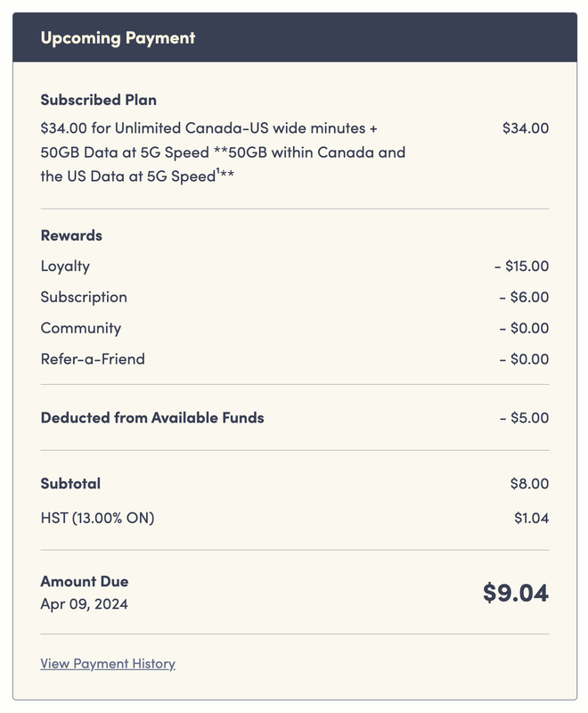Select the due date Apr 09, 2024
The height and width of the screenshot is (713, 588).
pos(84,604)
